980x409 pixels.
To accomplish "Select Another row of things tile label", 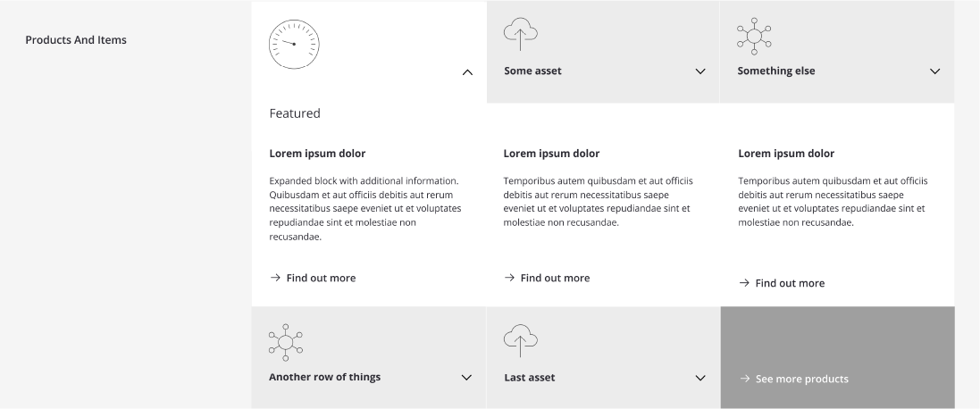I will [324, 377].
